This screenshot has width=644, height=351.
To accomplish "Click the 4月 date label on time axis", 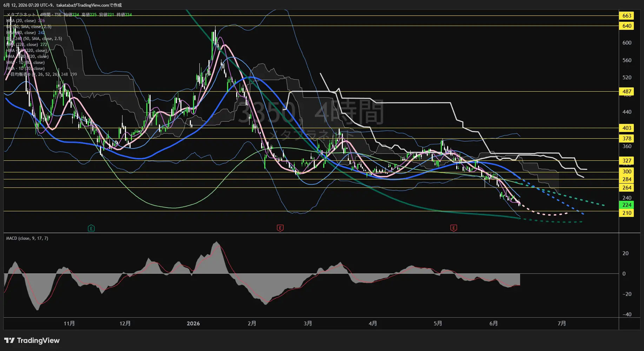I will point(373,323).
